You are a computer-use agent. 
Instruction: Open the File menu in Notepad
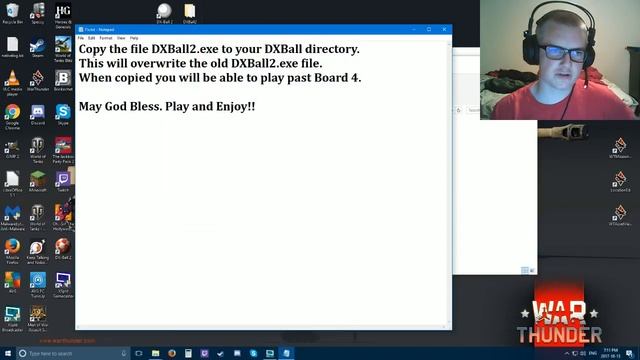pyautogui.click(x=81, y=38)
